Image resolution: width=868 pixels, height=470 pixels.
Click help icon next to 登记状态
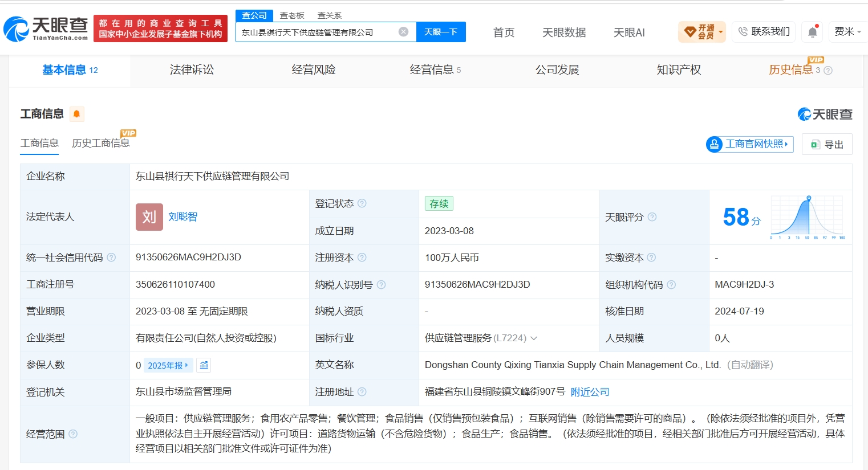pyautogui.click(x=362, y=203)
